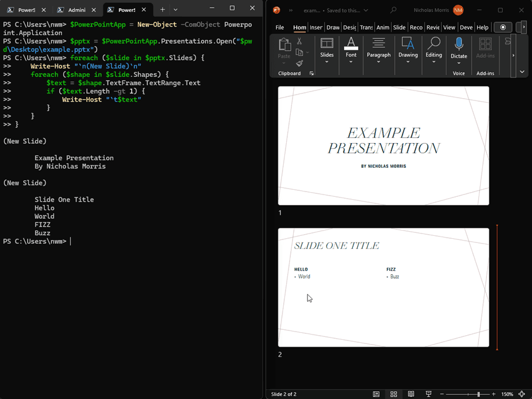This screenshot has width=532, height=399.
Task: Open the Slide Show ribbon tab
Action: tap(399, 27)
